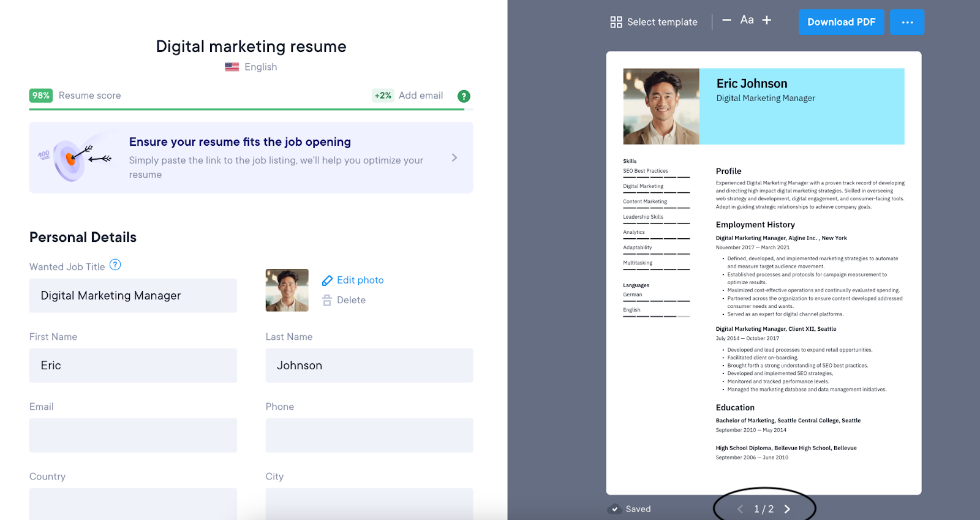Open the three-dot more options menu

(x=907, y=22)
